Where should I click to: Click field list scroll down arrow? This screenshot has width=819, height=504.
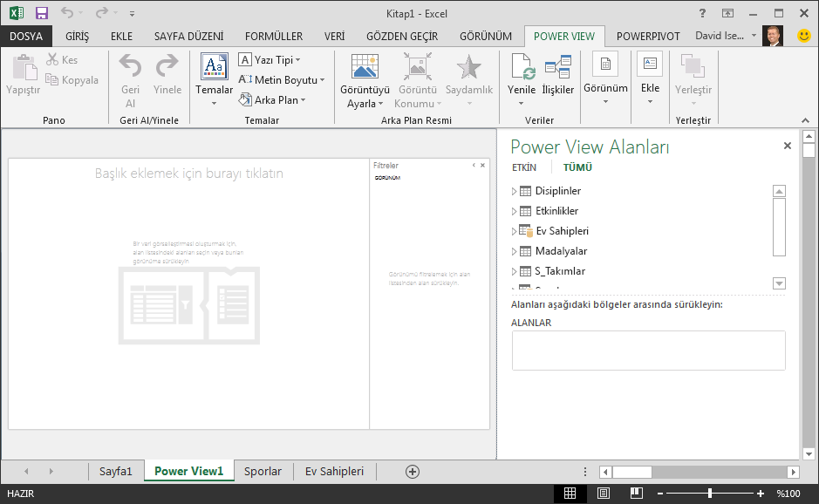(x=779, y=283)
